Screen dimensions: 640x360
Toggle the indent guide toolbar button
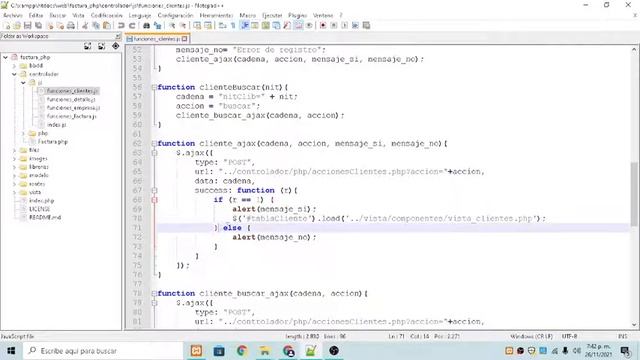pyautogui.click(x=244, y=26)
